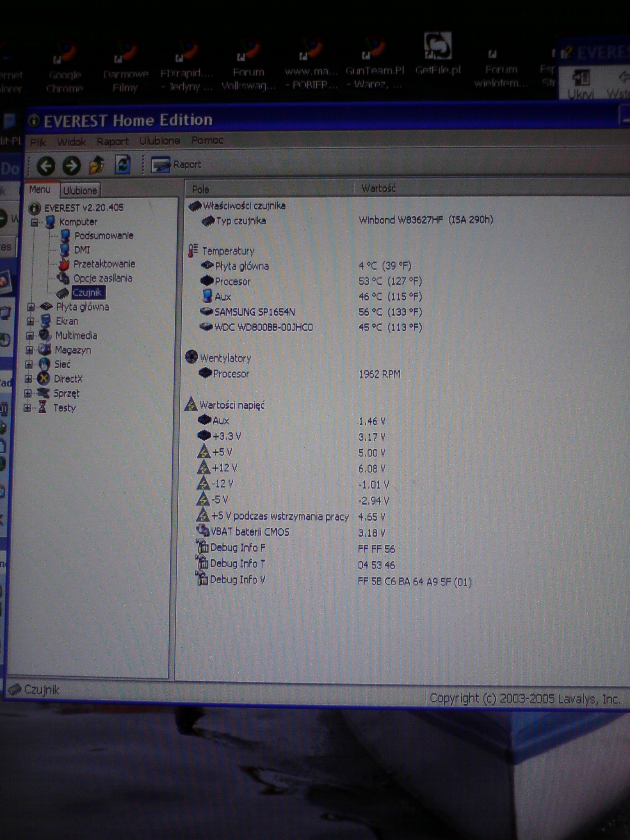Click the warning icon beside Wartości napięć
The height and width of the screenshot is (840, 630).
tap(191, 404)
